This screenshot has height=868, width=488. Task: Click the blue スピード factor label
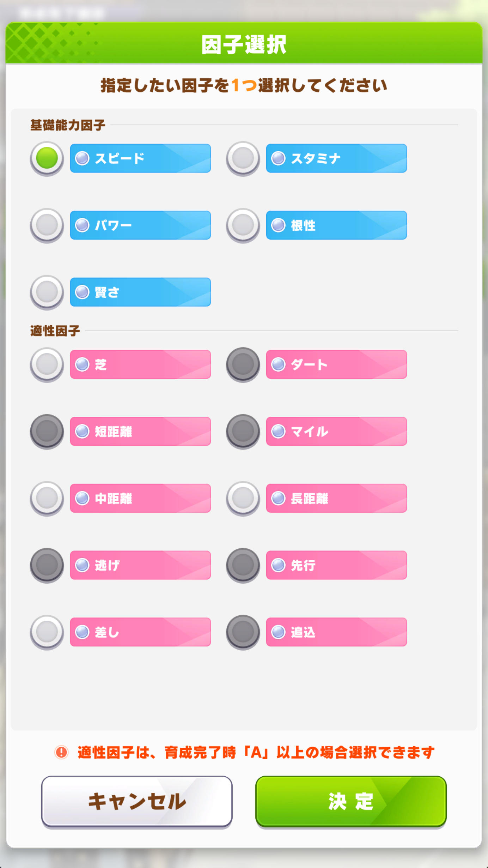(x=140, y=158)
